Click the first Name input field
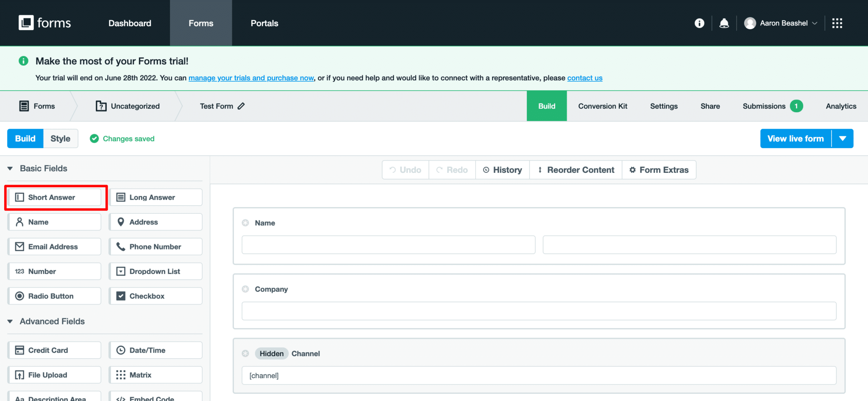868x401 pixels. [388, 244]
